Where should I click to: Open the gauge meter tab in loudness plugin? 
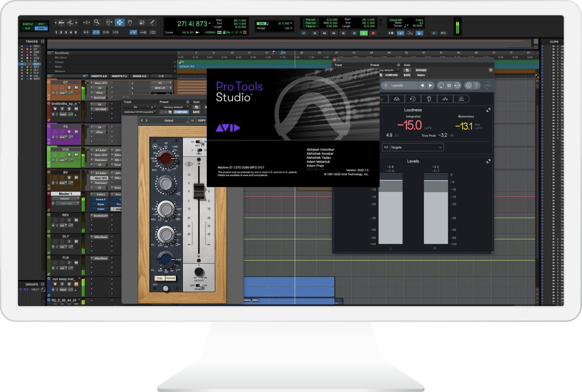pos(397,99)
